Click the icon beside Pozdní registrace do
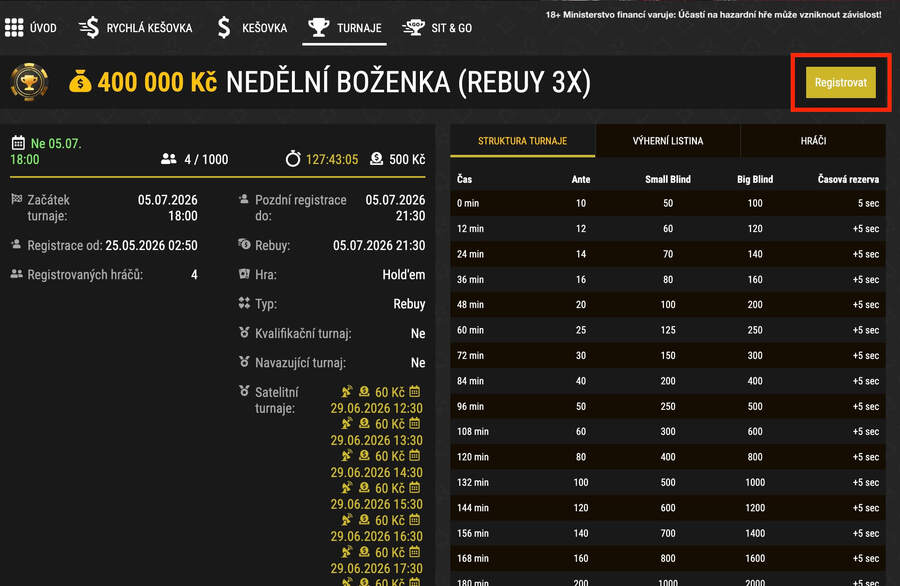 coord(244,199)
